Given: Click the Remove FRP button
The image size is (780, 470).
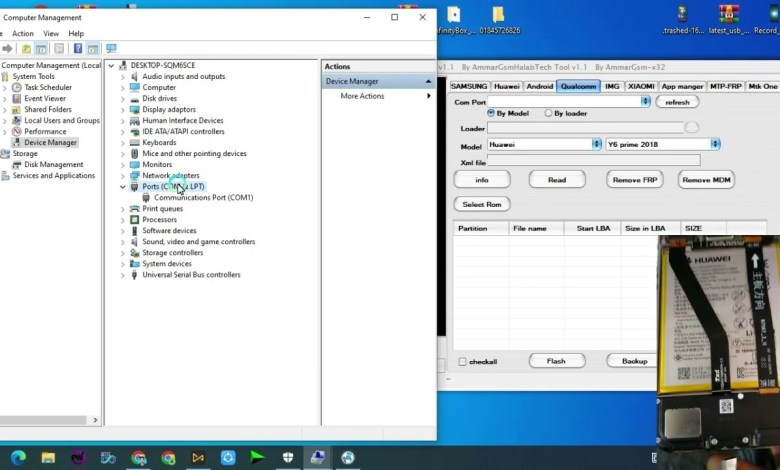Looking at the screenshot, I should click(x=634, y=180).
